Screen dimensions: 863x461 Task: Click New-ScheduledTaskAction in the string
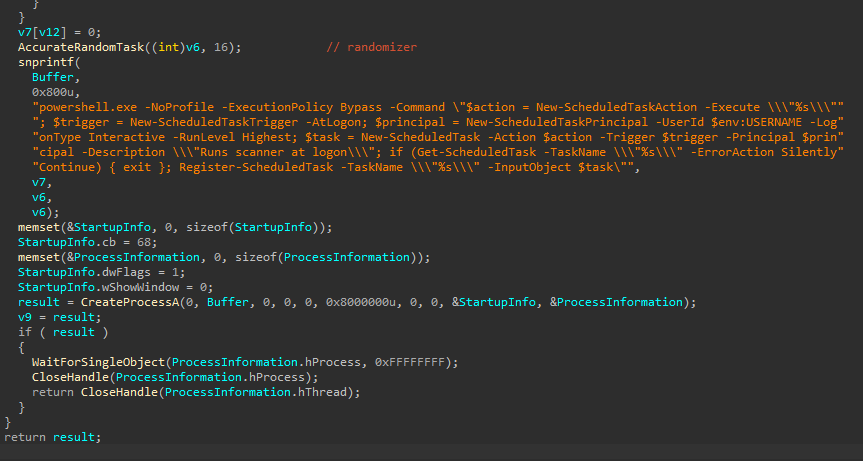click(616, 107)
